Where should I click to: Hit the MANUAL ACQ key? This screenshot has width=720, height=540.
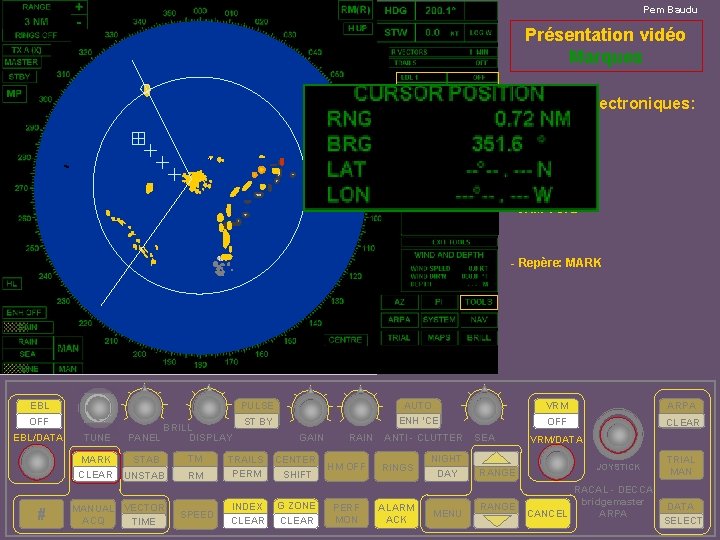click(93, 514)
